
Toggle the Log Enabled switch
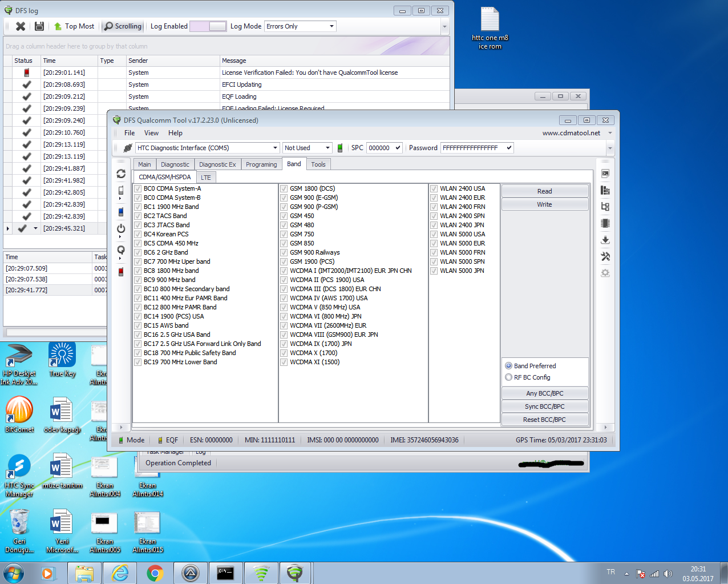[208, 26]
